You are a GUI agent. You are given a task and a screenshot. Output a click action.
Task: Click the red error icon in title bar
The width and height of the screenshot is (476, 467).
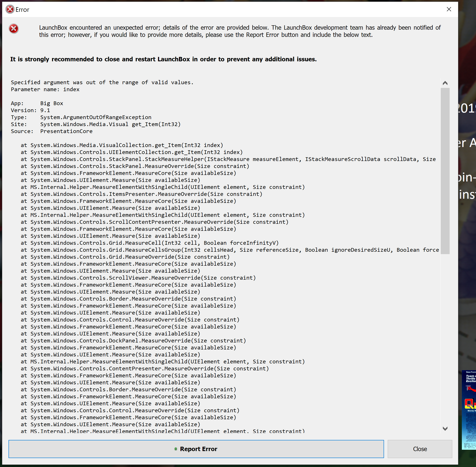[x=10, y=9]
